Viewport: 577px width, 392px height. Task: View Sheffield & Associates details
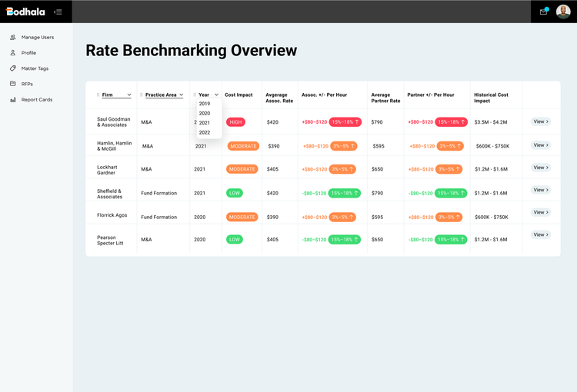pos(541,190)
